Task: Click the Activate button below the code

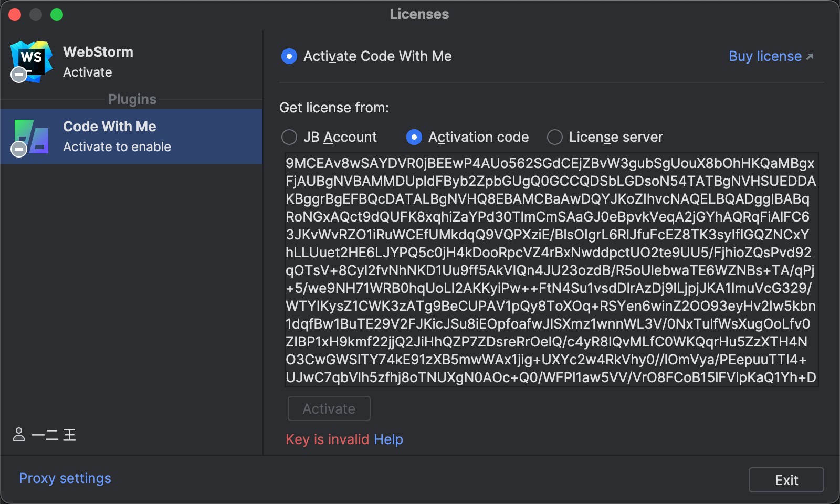Action: (329, 408)
